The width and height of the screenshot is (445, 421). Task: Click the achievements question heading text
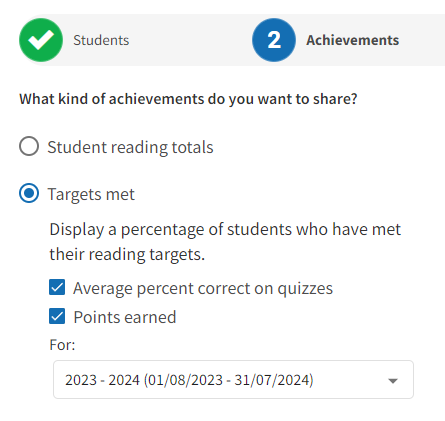(x=188, y=99)
